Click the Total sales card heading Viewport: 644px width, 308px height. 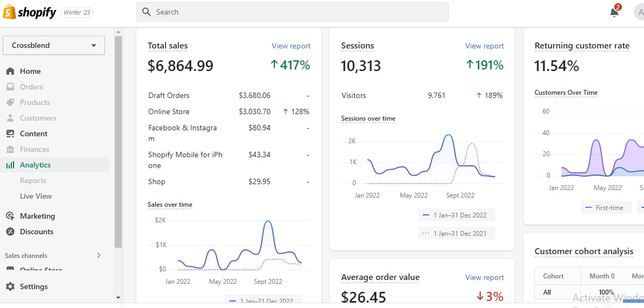pyautogui.click(x=168, y=46)
